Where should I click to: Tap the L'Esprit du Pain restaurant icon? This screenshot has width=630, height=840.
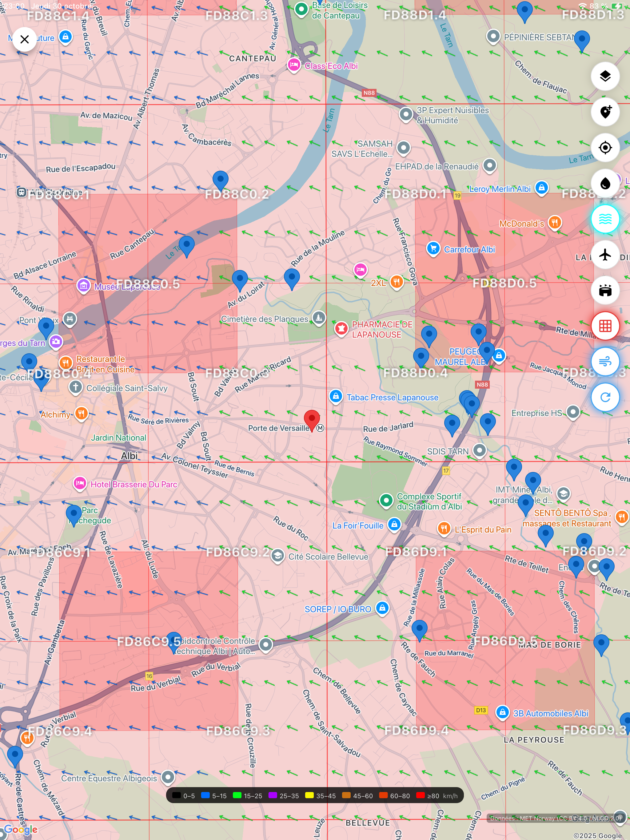tap(444, 529)
